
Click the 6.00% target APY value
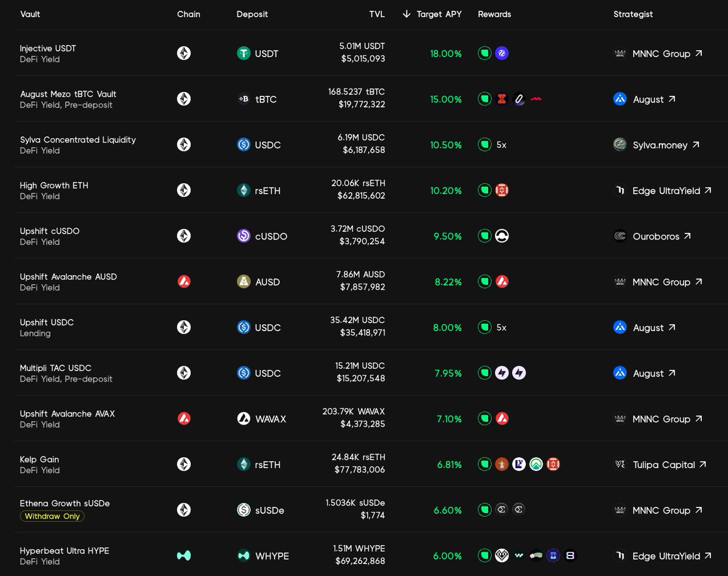[448, 556]
